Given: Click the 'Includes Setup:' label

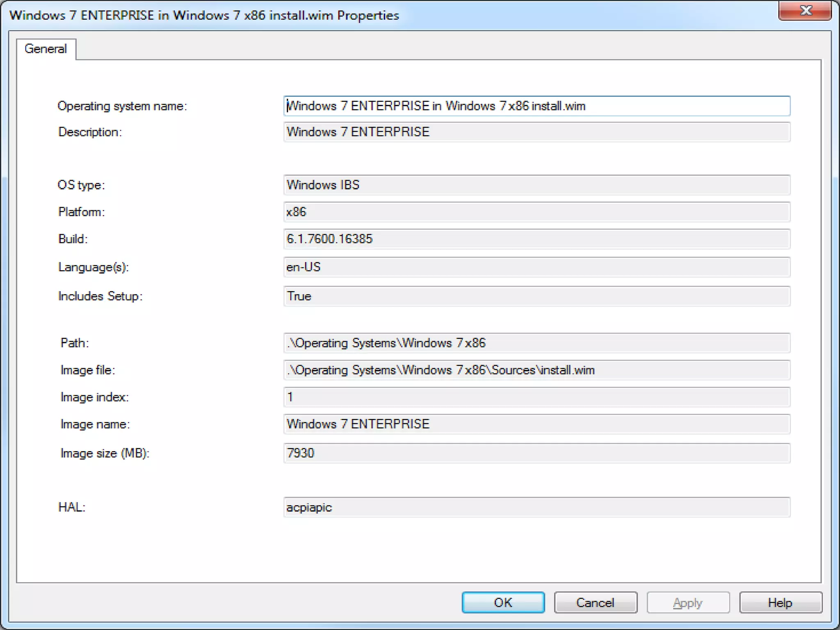Looking at the screenshot, I should [x=100, y=296].
